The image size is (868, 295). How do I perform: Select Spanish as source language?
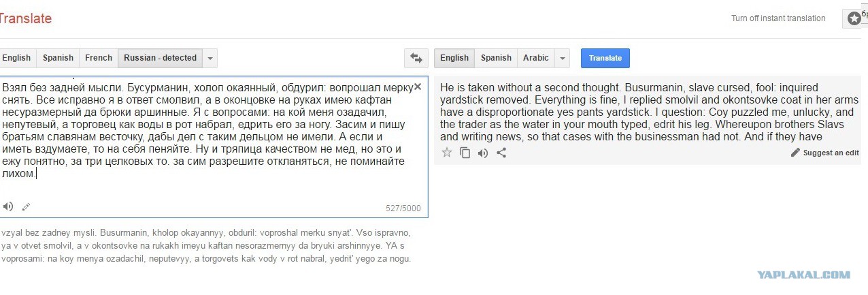(58, 58)
